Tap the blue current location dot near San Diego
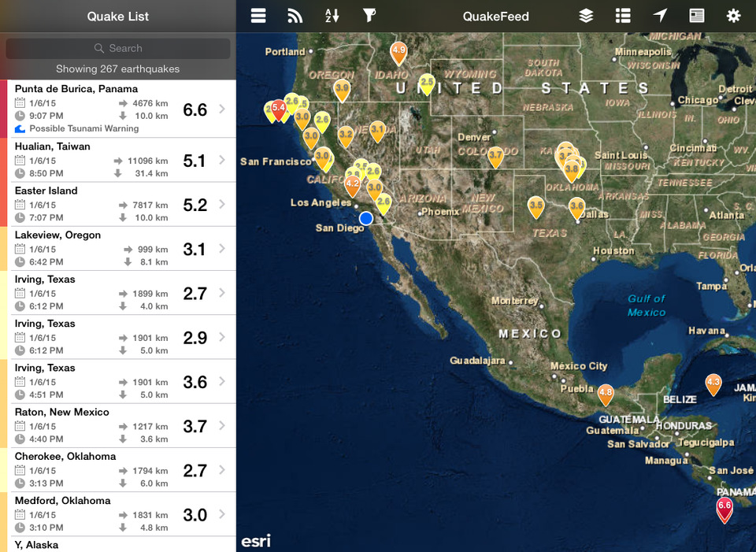The width and height of the screenshot is (756, 552). [x=365, y=218]
